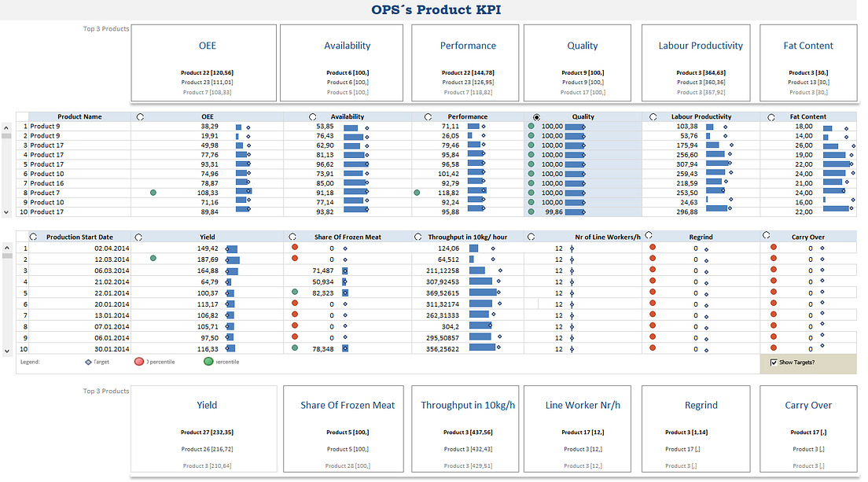Click the up arrow of the production date table scrollbar
This screenshot has height=482, width=868.
pos(6,248)
